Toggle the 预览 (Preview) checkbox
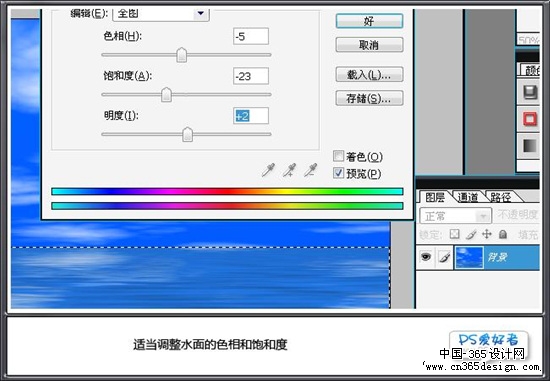This screenshot has height=381, width=550. (338, 173)
